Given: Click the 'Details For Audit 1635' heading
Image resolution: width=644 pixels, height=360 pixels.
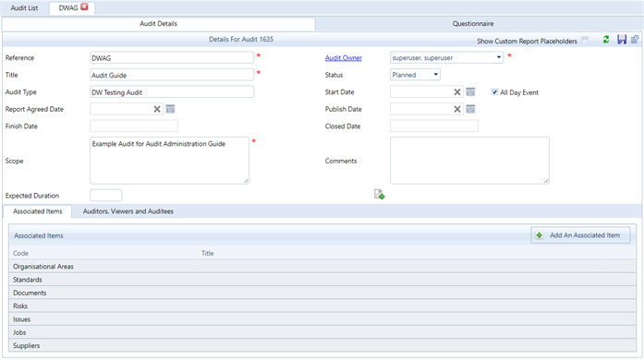Looking at the screenshot, I should click(241, 40).
